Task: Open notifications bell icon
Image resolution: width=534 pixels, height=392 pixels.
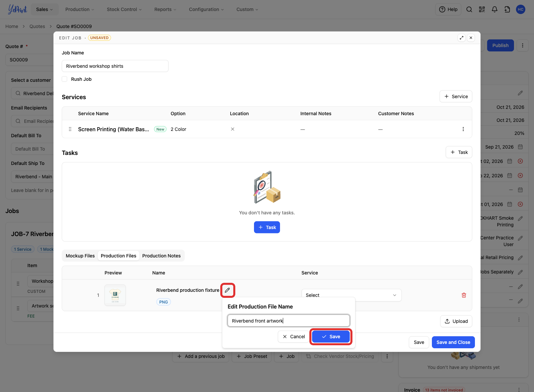Action: pos(494,9)
